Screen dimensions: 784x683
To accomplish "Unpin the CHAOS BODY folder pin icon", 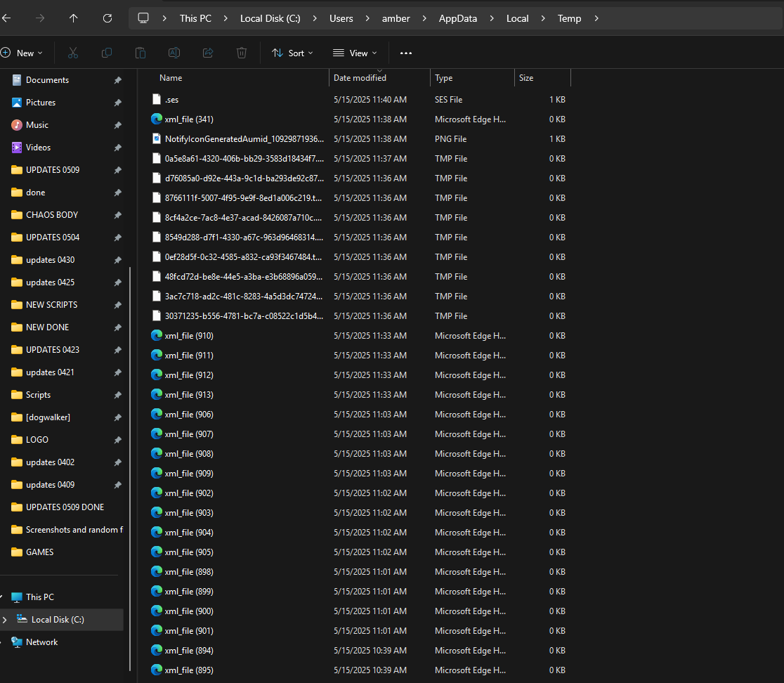I will coord(117,215).
